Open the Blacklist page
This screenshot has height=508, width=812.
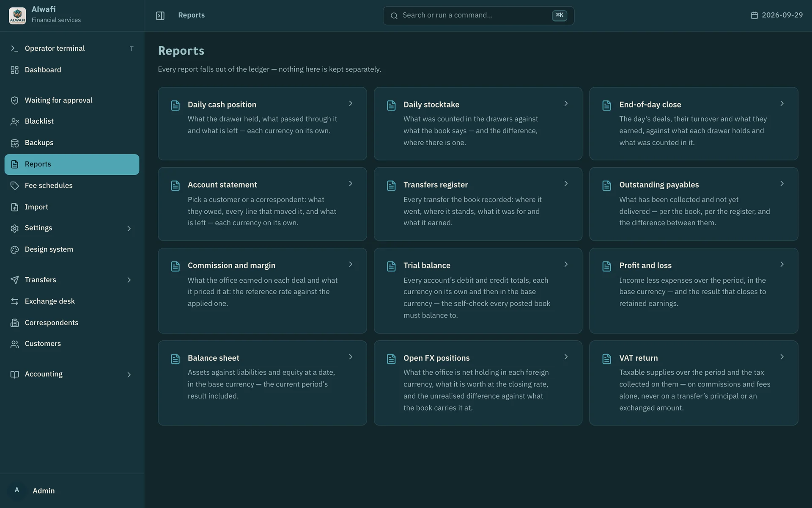click(x=72, y=121)
